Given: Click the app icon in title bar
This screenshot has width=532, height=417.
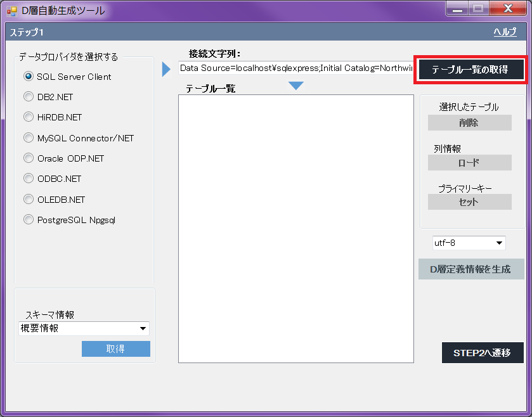Looking at the screenshot, I should coord(11,11).
